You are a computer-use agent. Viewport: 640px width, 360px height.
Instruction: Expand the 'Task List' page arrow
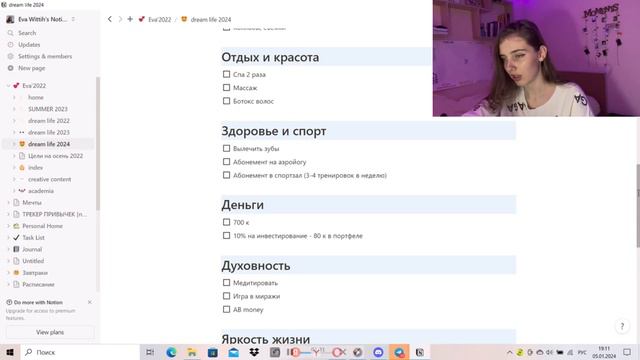pos(9,238)
